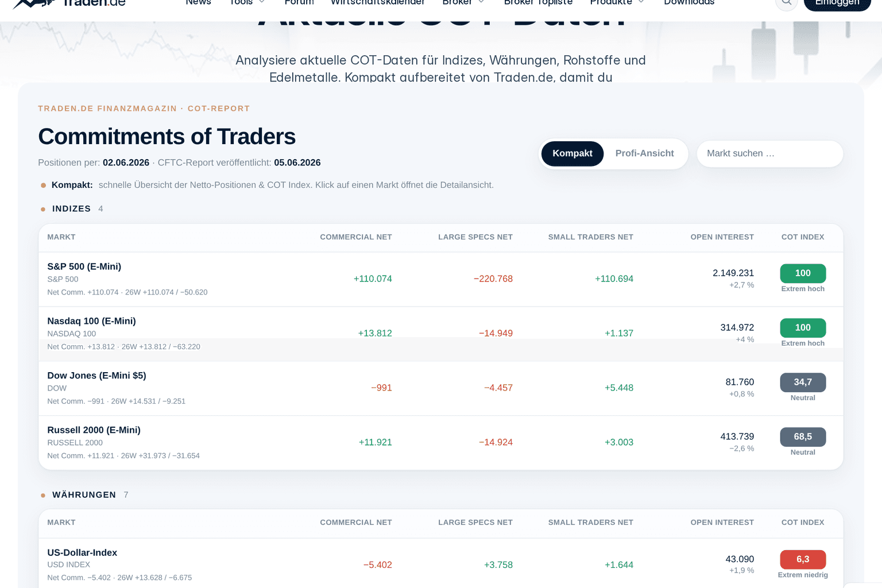Click US-Dollar-Index open interest 43.090
Viewport: 882px width, 588px height.
(740, 559)
